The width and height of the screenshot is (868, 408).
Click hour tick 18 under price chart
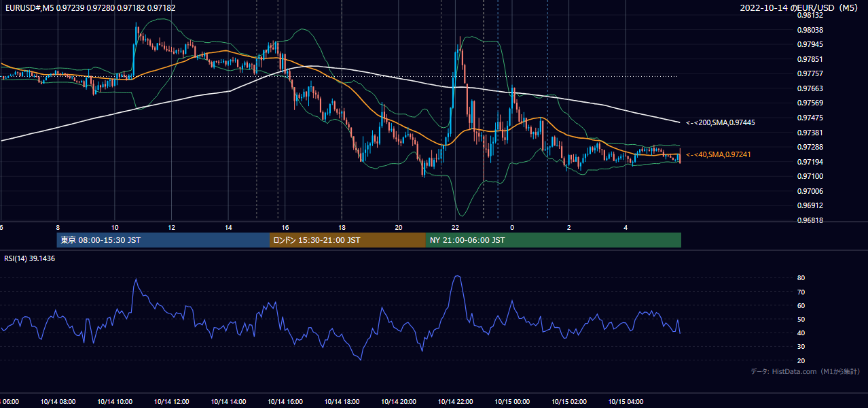point(342,227)
